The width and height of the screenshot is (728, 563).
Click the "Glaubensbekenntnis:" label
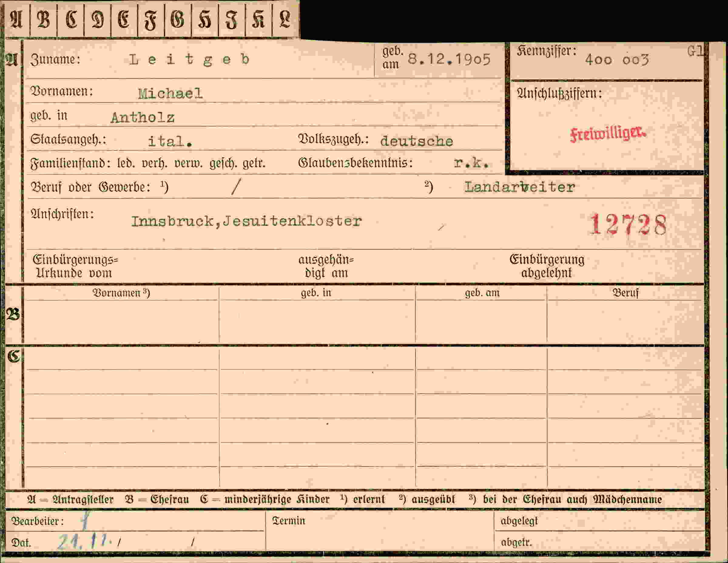355,163
